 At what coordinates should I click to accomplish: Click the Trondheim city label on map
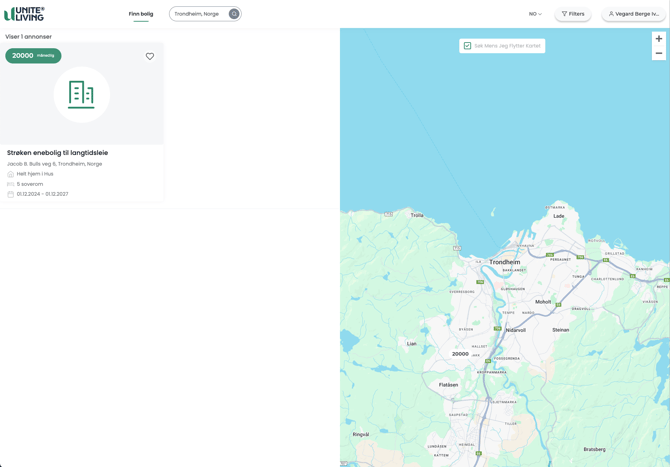point(504,262)
